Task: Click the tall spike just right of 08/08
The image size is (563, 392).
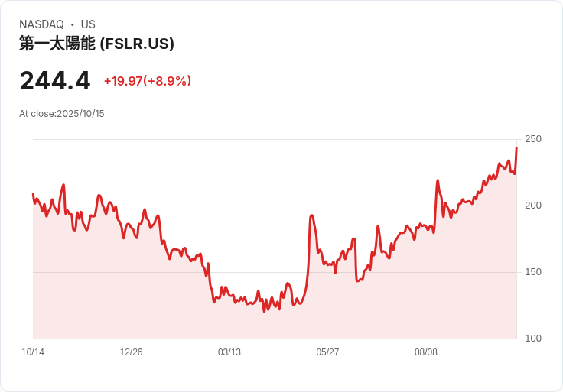Action: tap(438, 181)
